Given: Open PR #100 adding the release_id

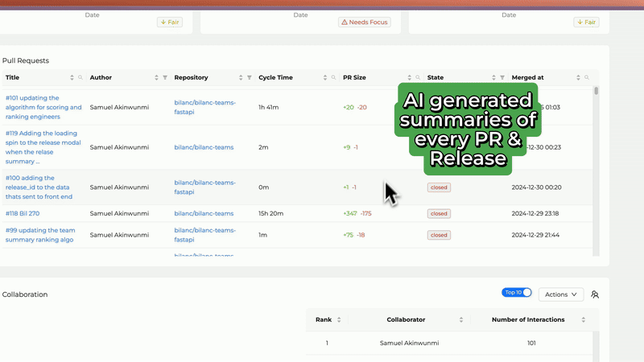Looking at the screenshot, I should 39,187.
